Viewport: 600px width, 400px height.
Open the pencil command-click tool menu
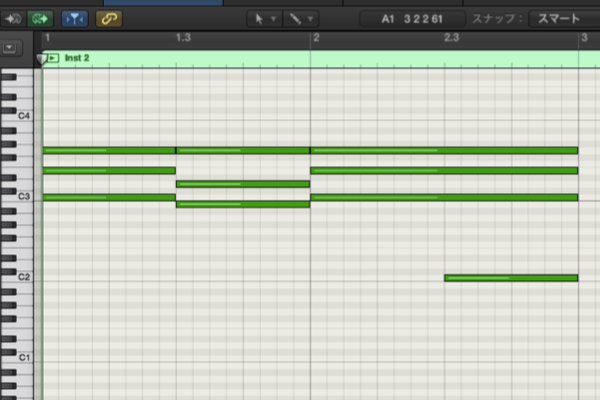pyautogui.click(x=301, y=19)
